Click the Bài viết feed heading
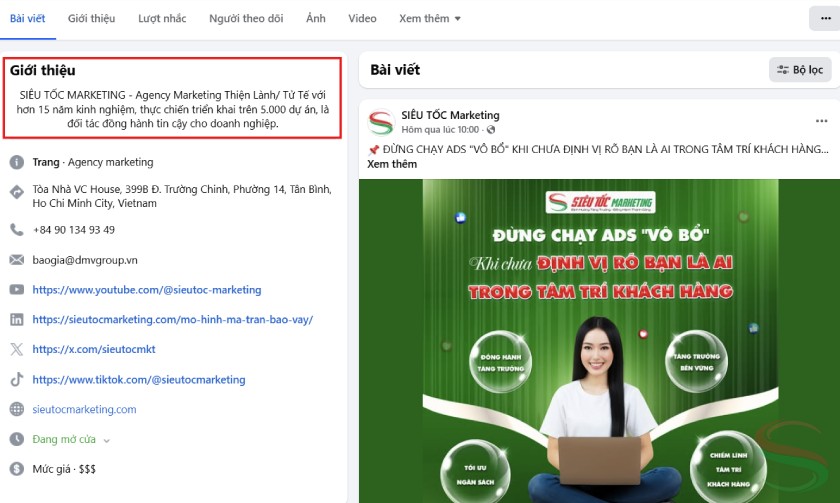The width and height of the screenshot is (840, 503). [x=395, y=70]
